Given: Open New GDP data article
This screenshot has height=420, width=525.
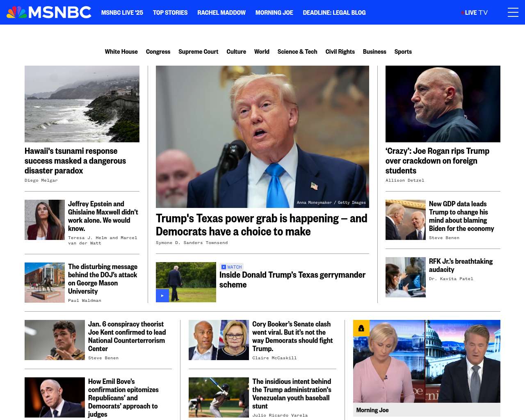Looking at the screenshot, I should [461, 216].
